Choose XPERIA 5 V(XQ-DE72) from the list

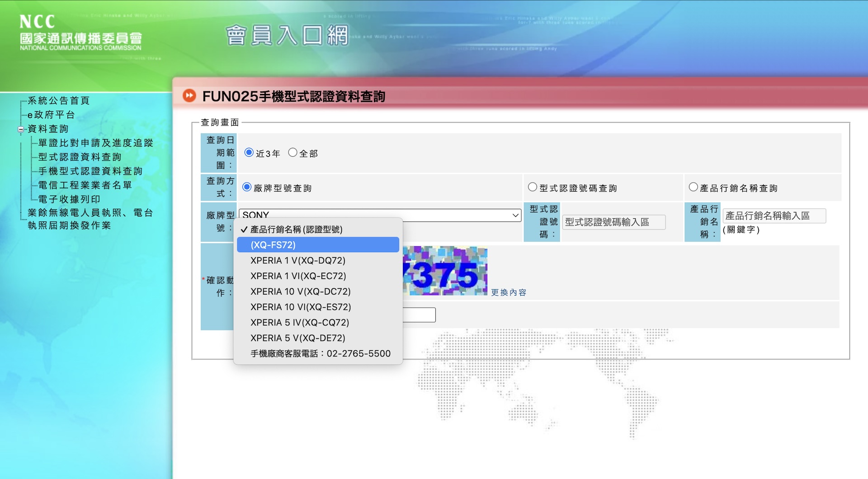pos(318,338)
